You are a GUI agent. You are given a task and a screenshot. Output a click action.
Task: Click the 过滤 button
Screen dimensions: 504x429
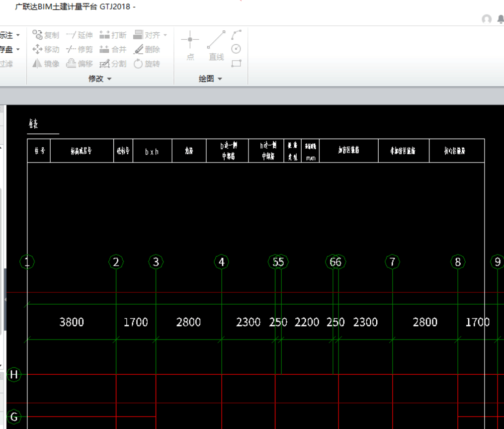[6, 64]
